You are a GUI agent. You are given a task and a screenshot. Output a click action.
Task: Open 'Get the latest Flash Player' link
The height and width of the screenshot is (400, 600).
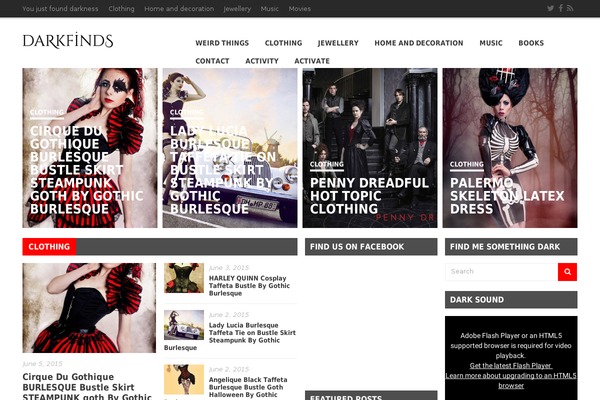coord(511,366)
